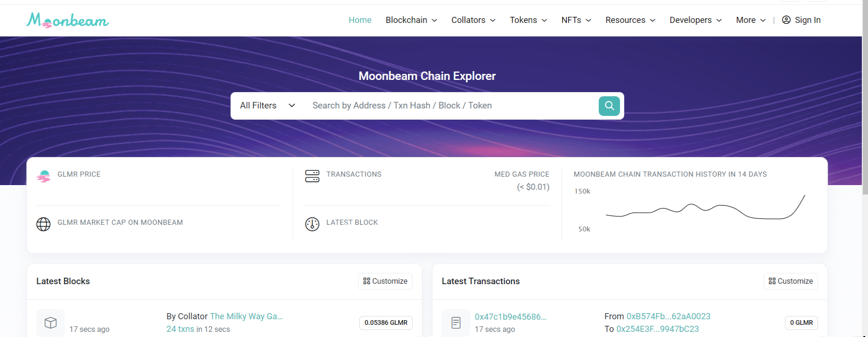Click the transactions server icon
This screenshot has width=868, height=337.
312,176
